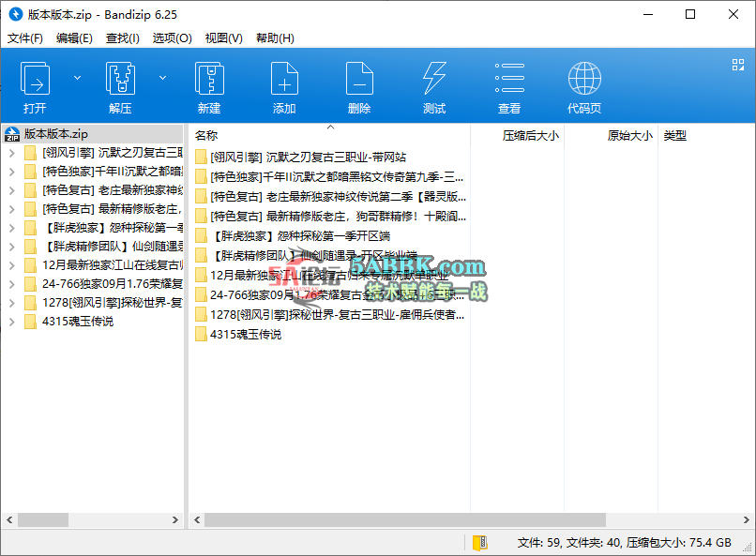Open the 视图(V) menu
The image size is (756, 556).
[224, 38]
